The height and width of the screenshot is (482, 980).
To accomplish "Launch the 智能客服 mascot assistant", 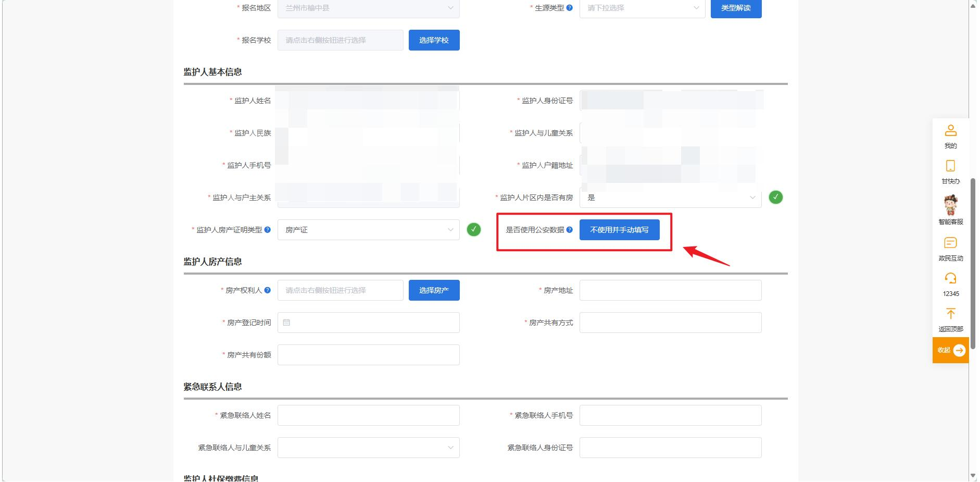I will (x=951, y=205).
